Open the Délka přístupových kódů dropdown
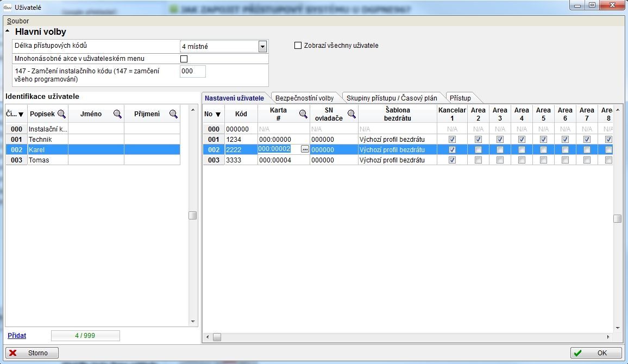 tap(263, 47)
